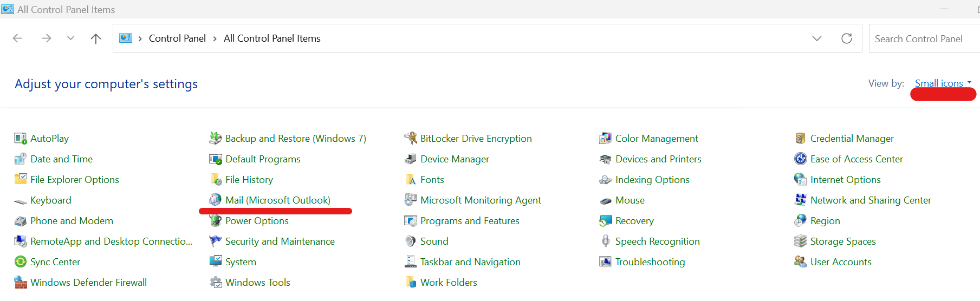Open the User Accounts icon
Image resolution: width=980 pixels, height=301 pixels.
coord(801,262)
